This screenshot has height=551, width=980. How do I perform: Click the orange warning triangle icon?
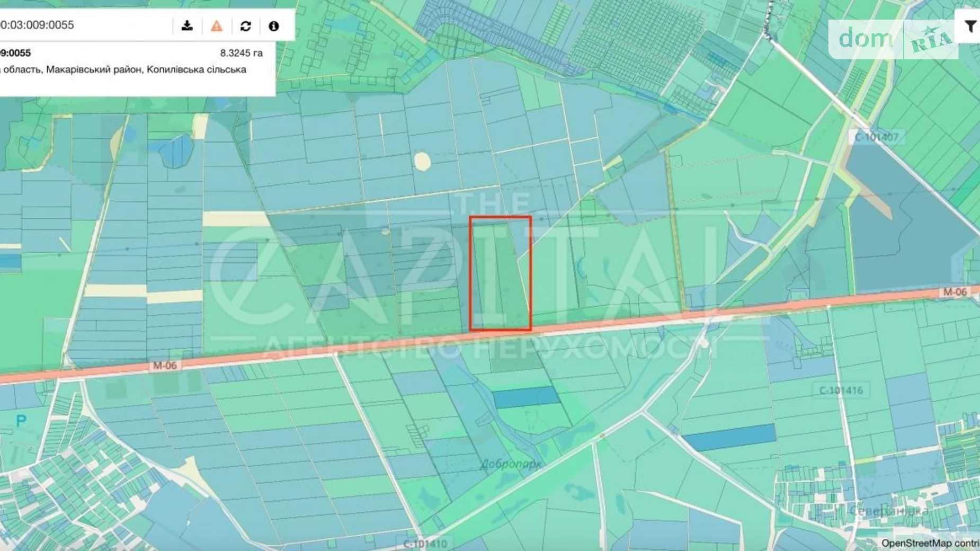pyautogui.click(x=216, y=25)
